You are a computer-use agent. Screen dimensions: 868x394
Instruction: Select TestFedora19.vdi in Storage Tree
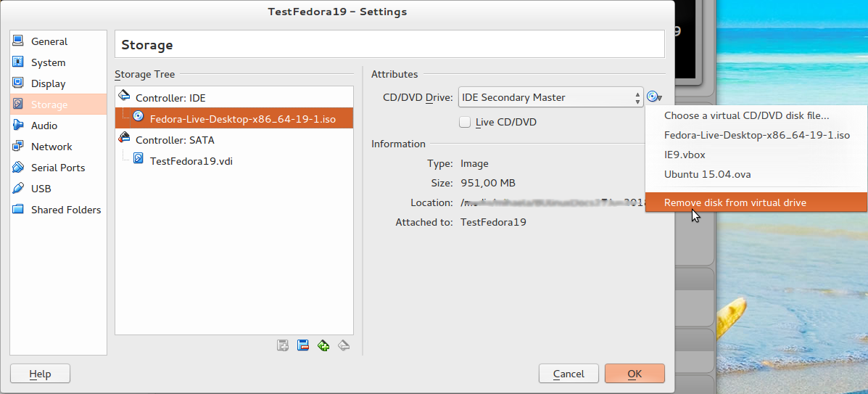(x=190, y=161)
